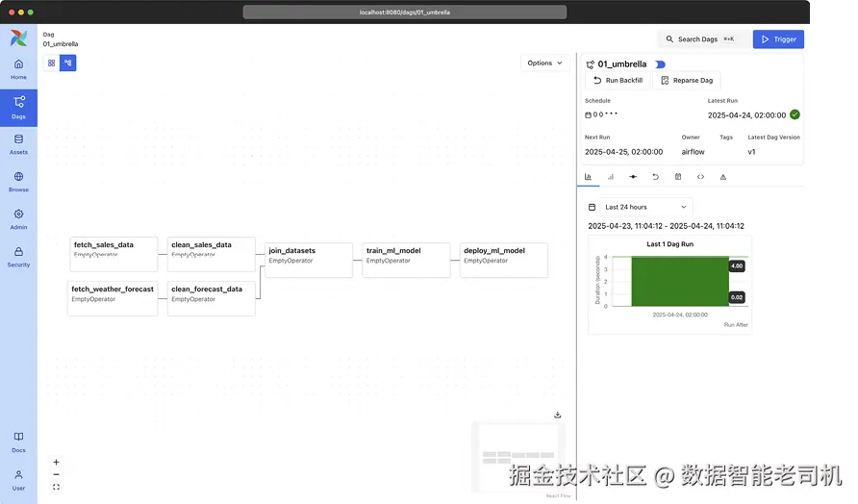Go to the Dags sidebar section
The image size is (858, 504).
[18, 108]
